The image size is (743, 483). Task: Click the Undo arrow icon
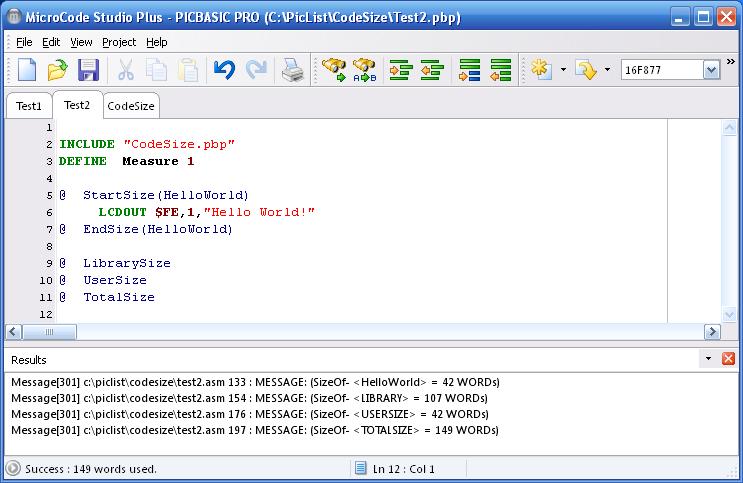coord(224,70)
